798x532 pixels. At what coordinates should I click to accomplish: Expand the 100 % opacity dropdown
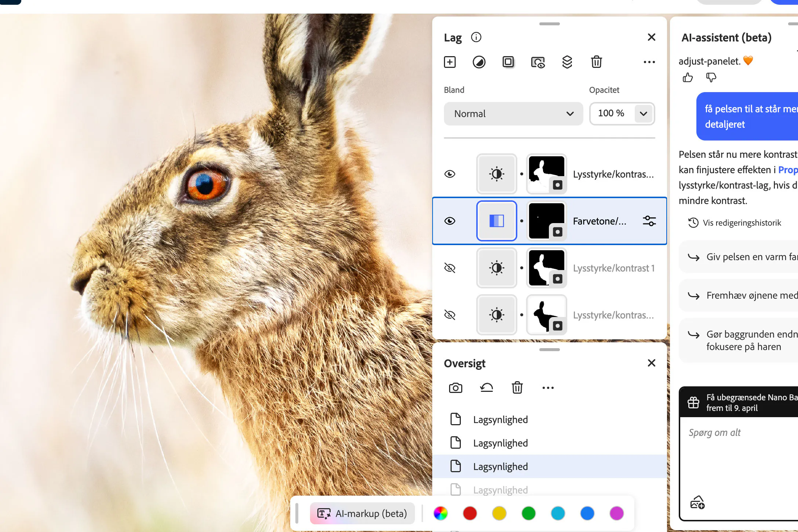coord(643,114)
